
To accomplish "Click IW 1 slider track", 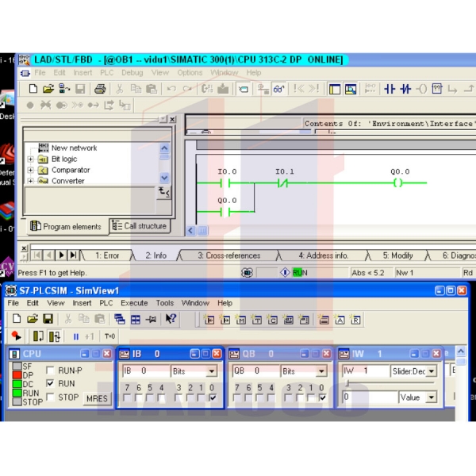I will point(390,383).
